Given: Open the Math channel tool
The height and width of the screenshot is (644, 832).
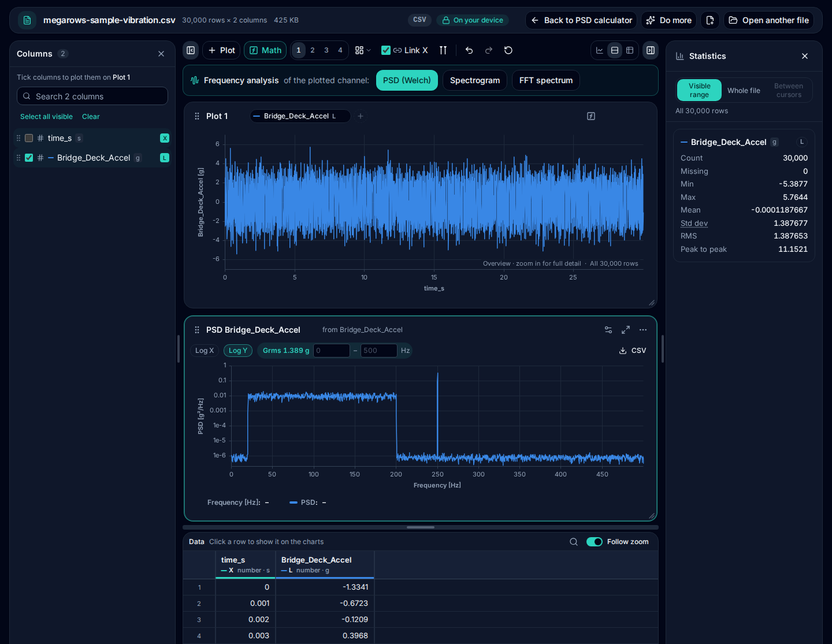Looking at the screenshot, I should 265,50.
